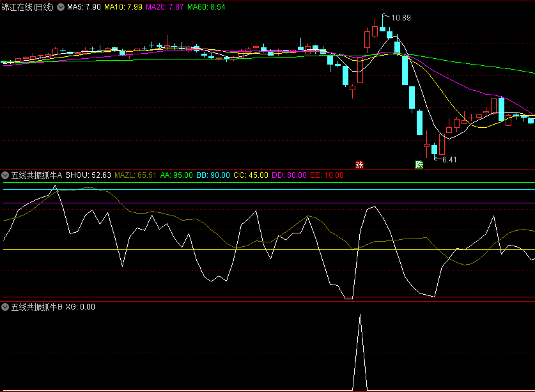Select the 锦江在线(日线) stock title

[27, 7]
